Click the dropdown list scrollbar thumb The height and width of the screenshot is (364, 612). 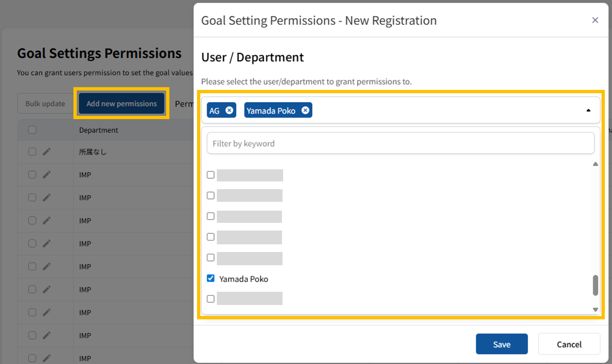coord(595,285)
